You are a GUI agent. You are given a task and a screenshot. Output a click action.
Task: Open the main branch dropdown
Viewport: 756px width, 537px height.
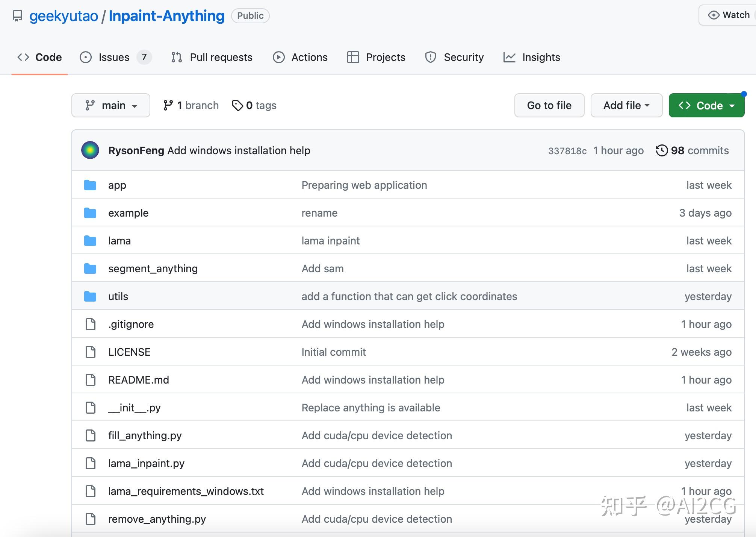111,106
